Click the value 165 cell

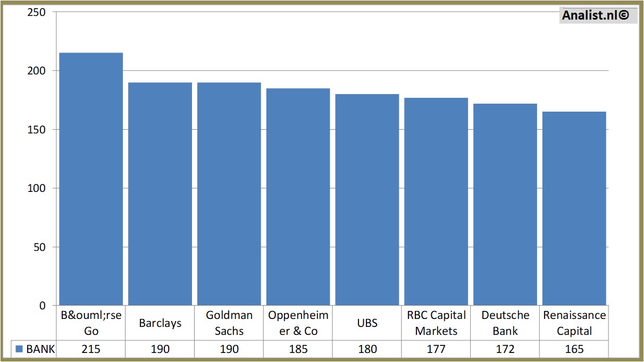coord(574,349)
